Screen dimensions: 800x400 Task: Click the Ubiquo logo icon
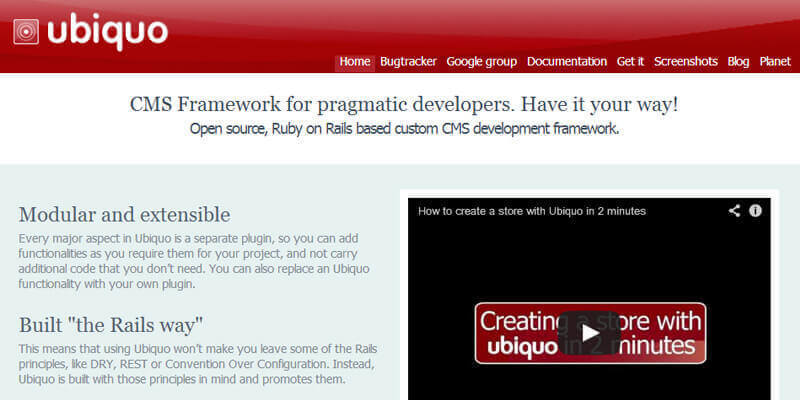click(26, 32)
